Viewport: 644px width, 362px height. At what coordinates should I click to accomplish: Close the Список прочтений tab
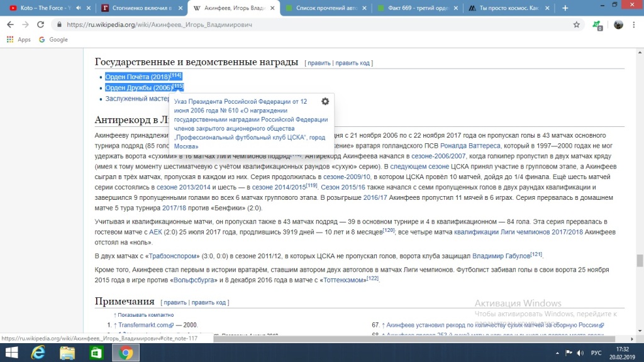coord(364,8)
